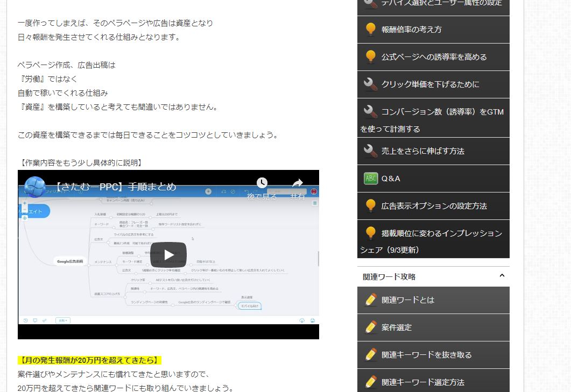The width and height of the screenshot is (571, 392).
Task: Open 関連キーワードを抜き取る sidebar item
Action: (x=426, y=355)
